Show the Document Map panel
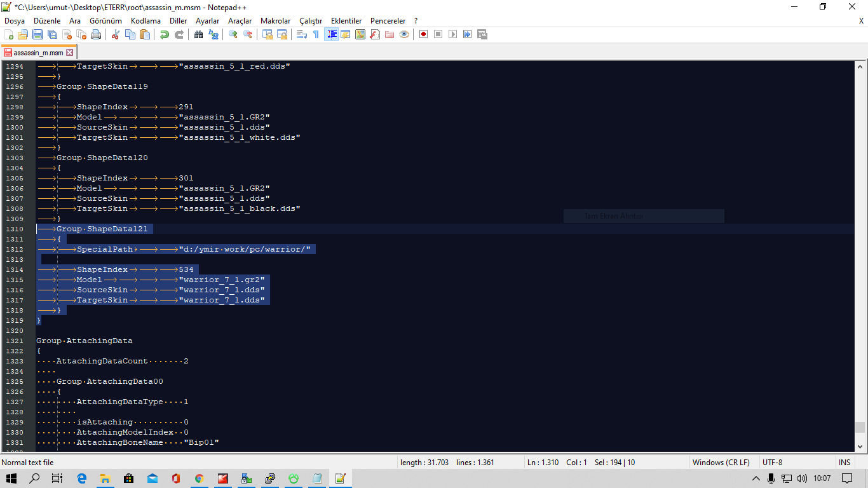This screenshot has width=868, height=488. (360, 34)
